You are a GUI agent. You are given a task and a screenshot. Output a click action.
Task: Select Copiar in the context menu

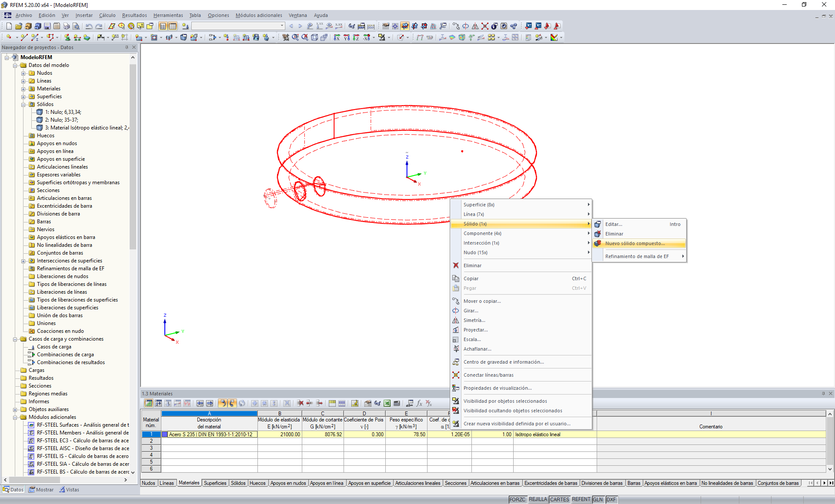point(471,279)
